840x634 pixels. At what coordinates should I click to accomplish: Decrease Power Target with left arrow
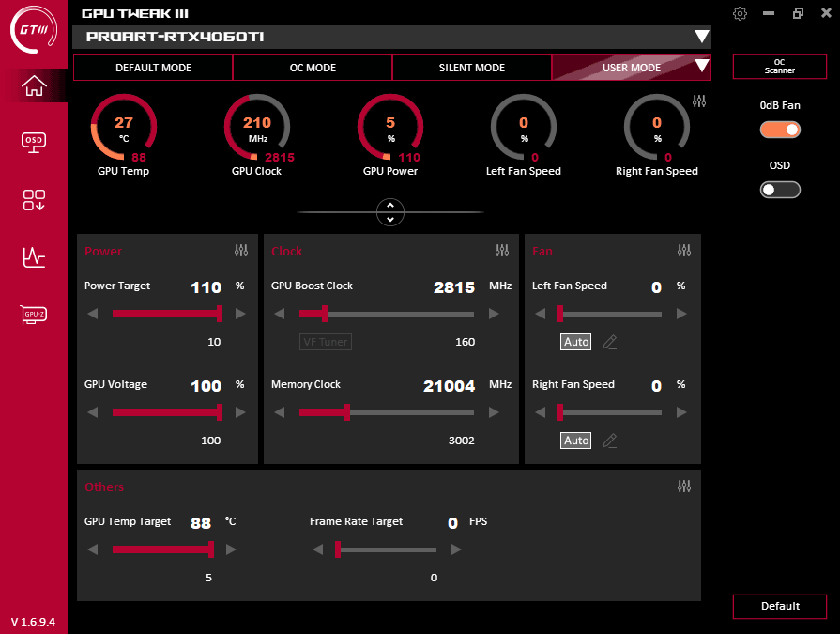tap(93, 314)
